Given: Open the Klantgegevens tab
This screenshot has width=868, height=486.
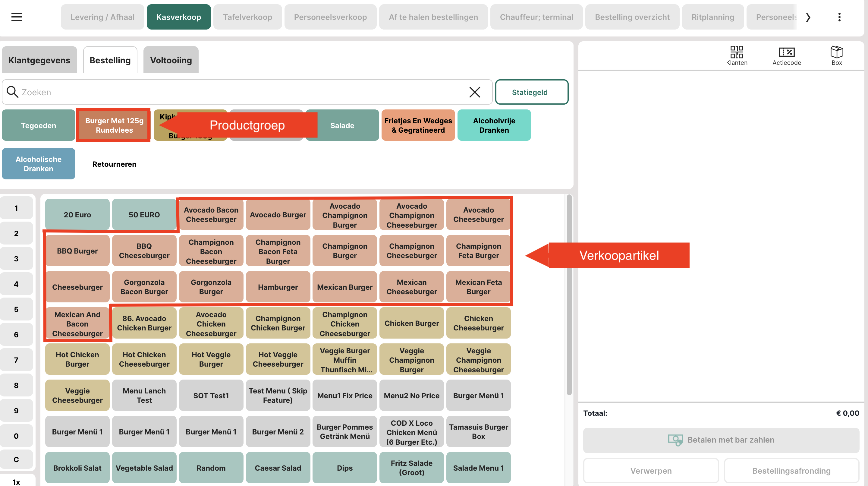Looking at the screenshot, I should 39,60.
